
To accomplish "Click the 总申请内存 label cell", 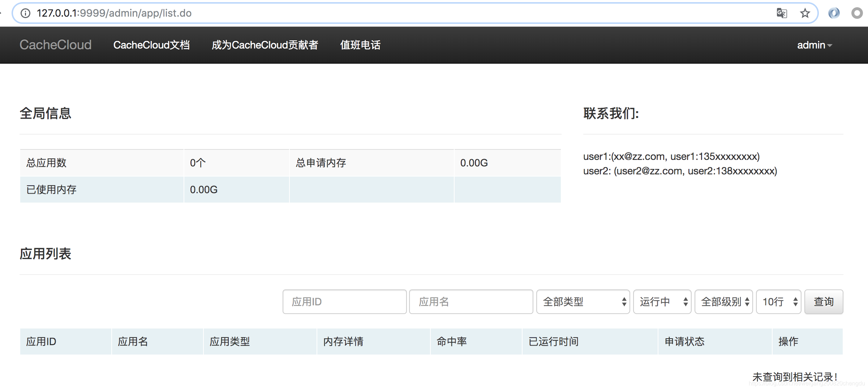I will (x=372, y=163).
